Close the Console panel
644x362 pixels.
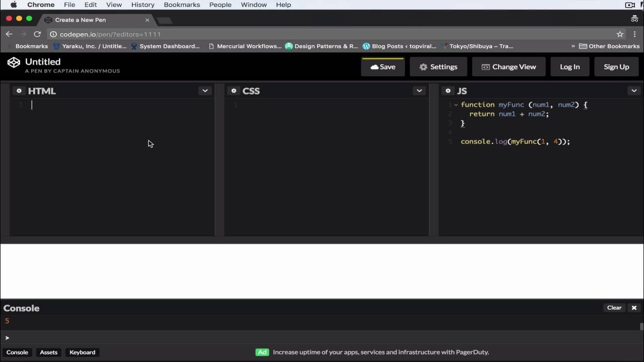[634, 308]
